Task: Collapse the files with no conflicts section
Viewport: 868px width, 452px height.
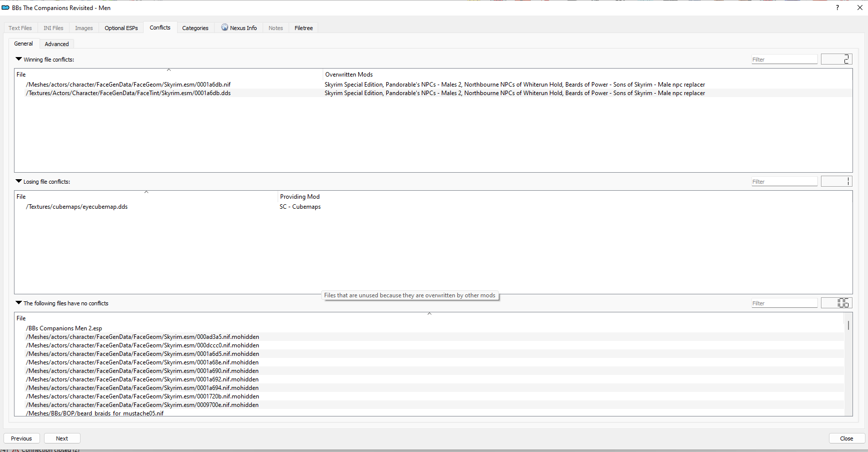Action: click(19, 303)
